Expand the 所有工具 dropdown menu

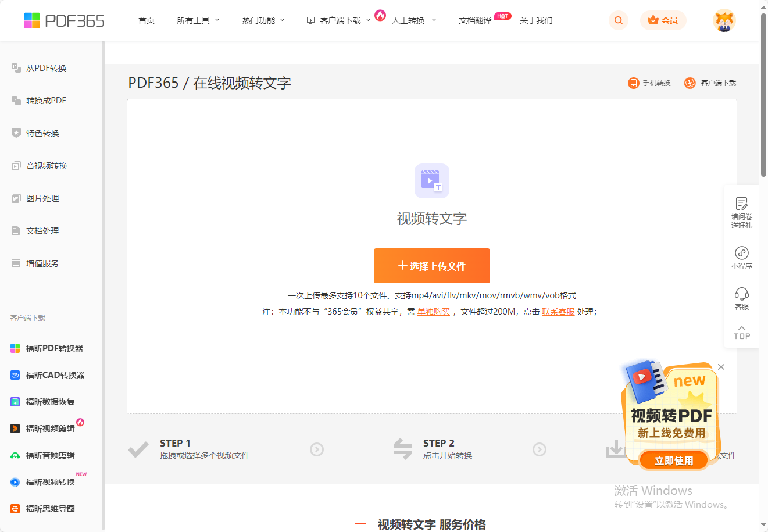pos(198,20)
